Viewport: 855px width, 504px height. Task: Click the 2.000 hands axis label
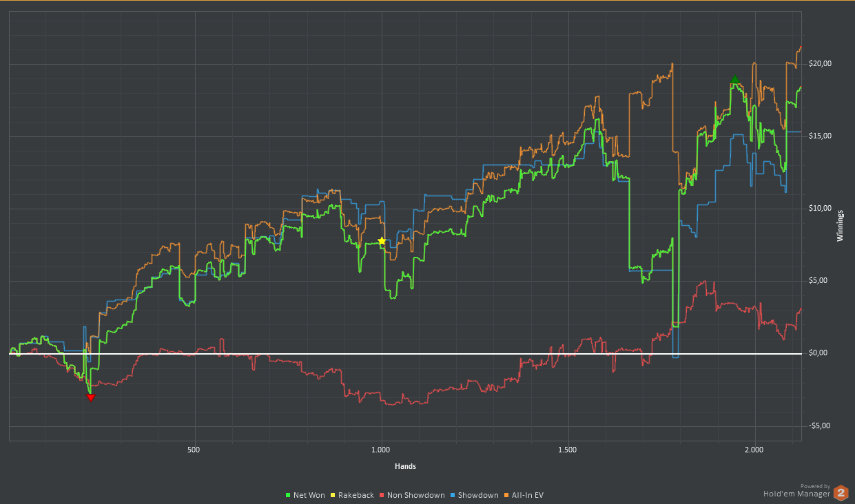click(x=754, y=450)
